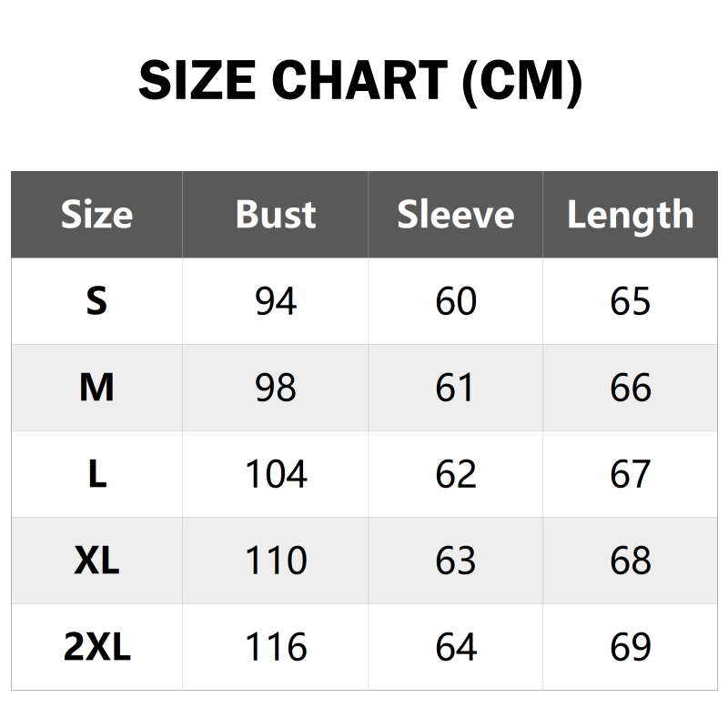Viewport: 728px width, 728px height.
Task: Click the 2XL size row label
Action: point(96,647)
